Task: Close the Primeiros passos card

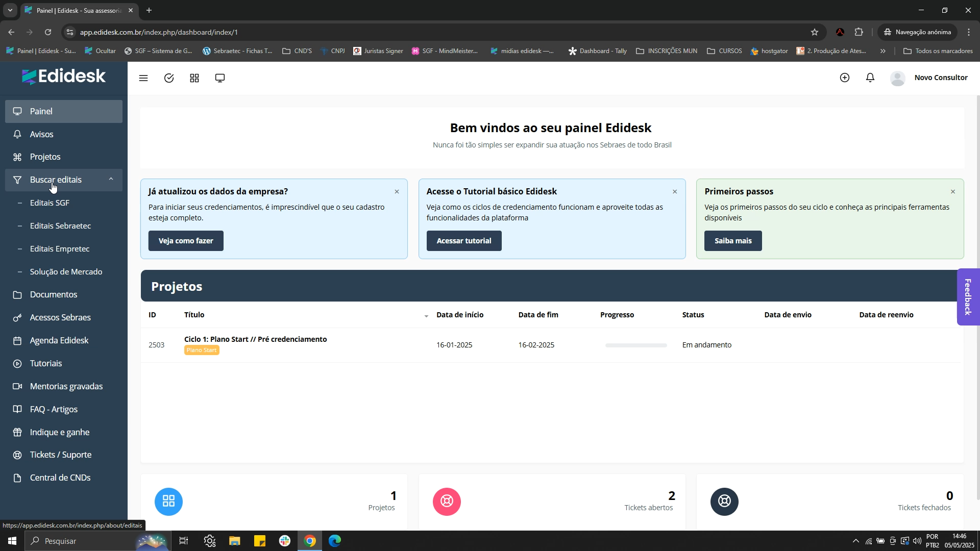Action: [953, 192]
